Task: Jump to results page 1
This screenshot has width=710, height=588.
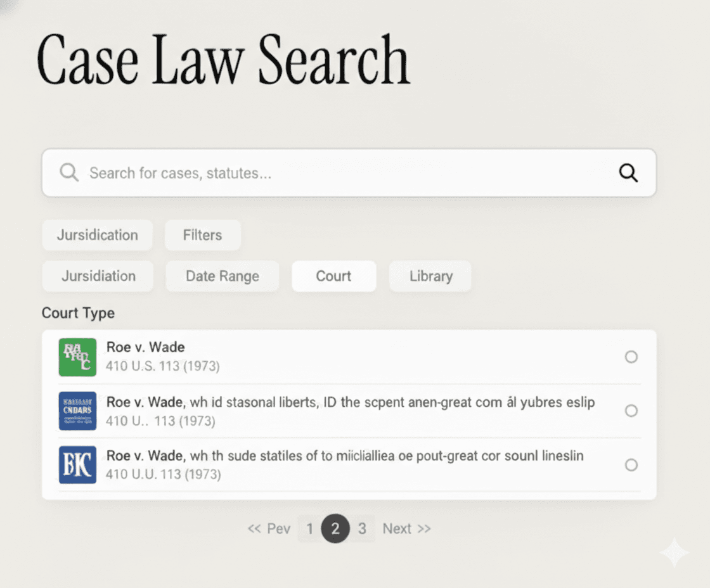Action: click(309, 528)
